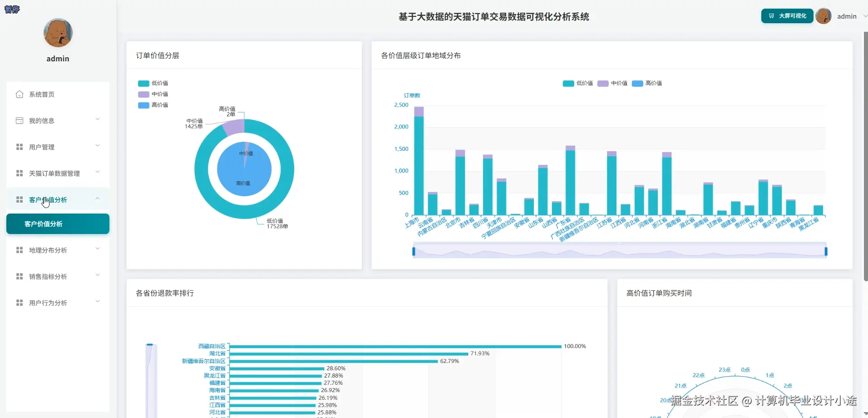Click the dashboard title 基于大数据的天猫订单交易数据可视化分析系统

click(494, 17)
